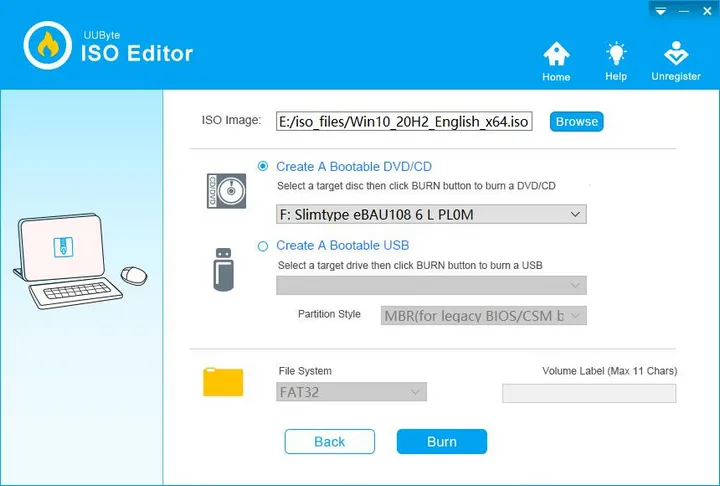Screen dimensions: 720x486
Task: Open the FAT32 File System dropdown
Action: 351,392
